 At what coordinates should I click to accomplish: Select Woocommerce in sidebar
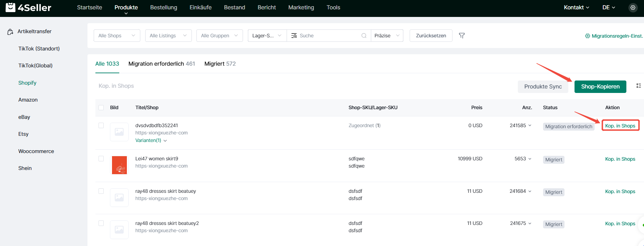pyautogui.click(x=36, y=151)
